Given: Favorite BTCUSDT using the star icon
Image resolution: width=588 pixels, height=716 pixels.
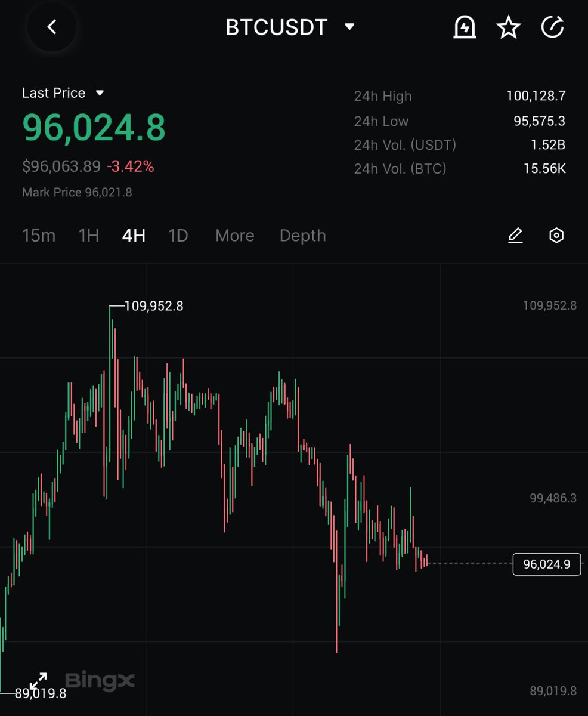Looking at the screenshot, I should pyautogui.click(x=509, y=27).
